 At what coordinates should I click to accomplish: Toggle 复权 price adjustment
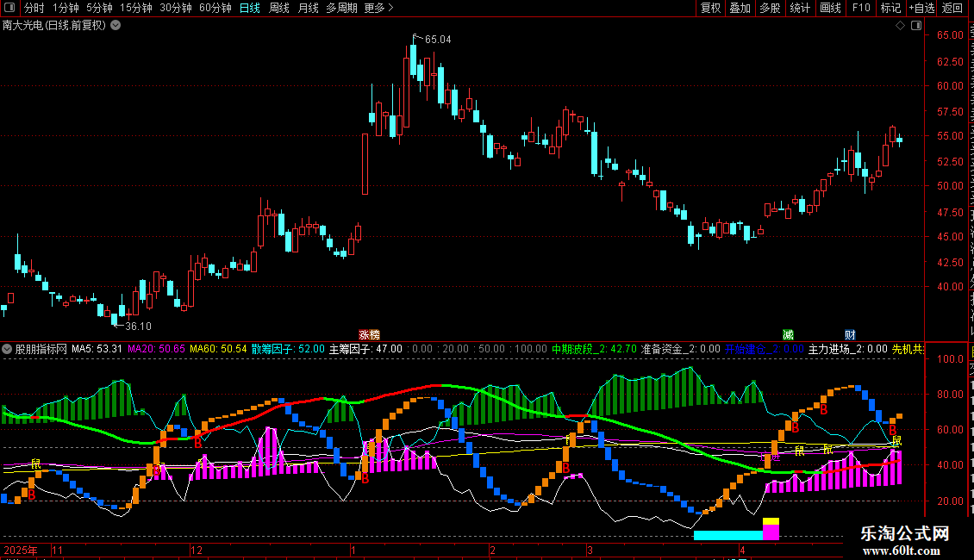pyautogui.click(x=710, y=8)
